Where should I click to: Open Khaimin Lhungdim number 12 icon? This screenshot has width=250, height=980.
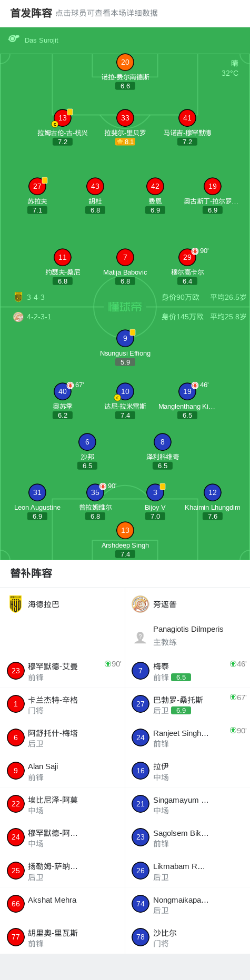213,492
